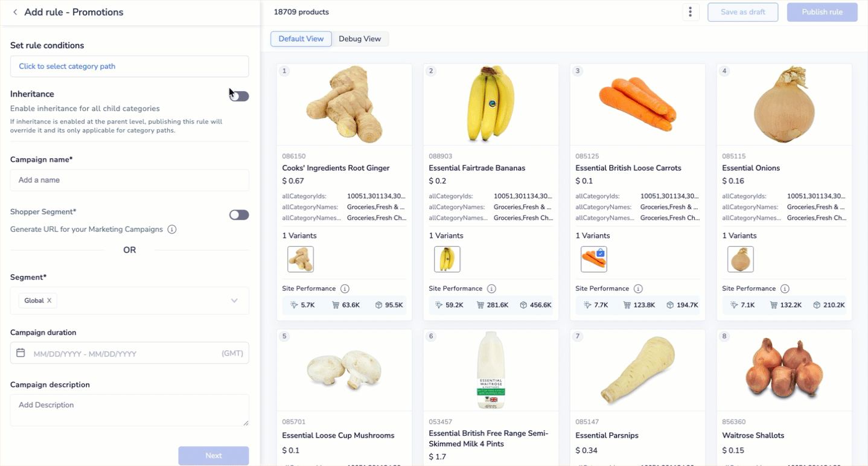Click the cart count icon on Loose Carrots
The height and width of the screenshot is (466, 868).
click(629, 305)
